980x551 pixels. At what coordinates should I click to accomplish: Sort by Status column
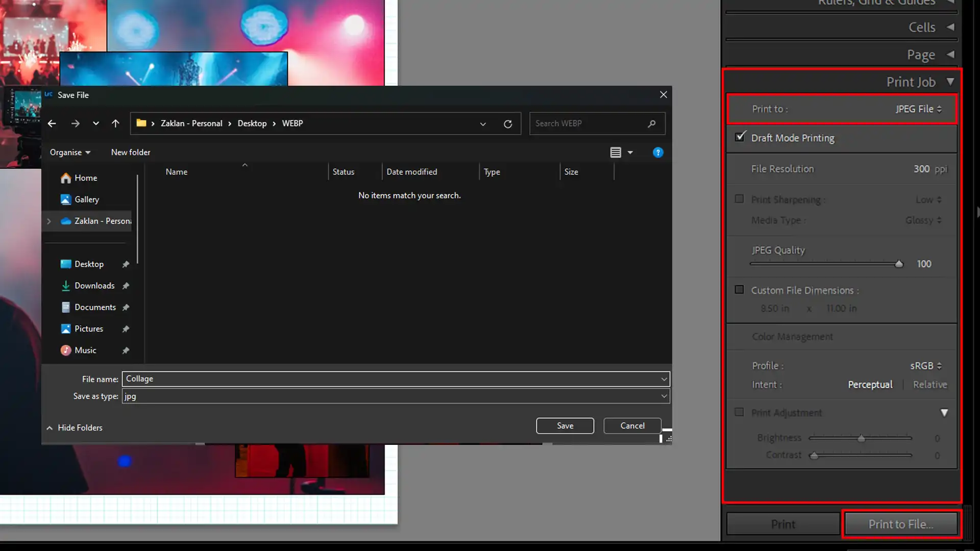point(344,172)
